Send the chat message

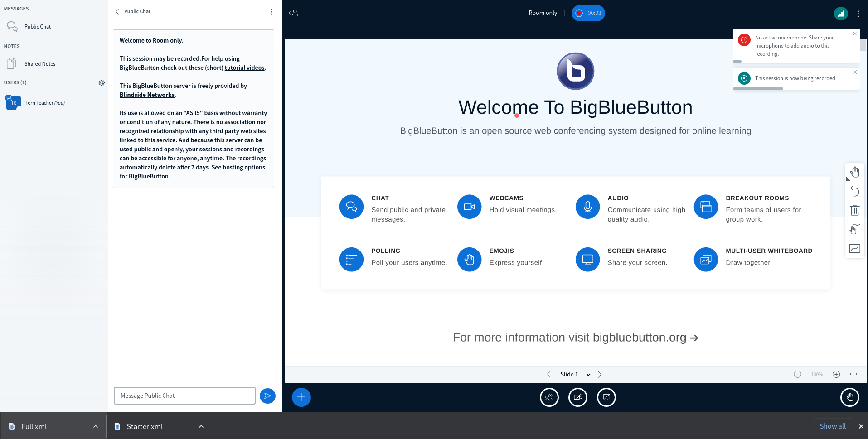267,396
